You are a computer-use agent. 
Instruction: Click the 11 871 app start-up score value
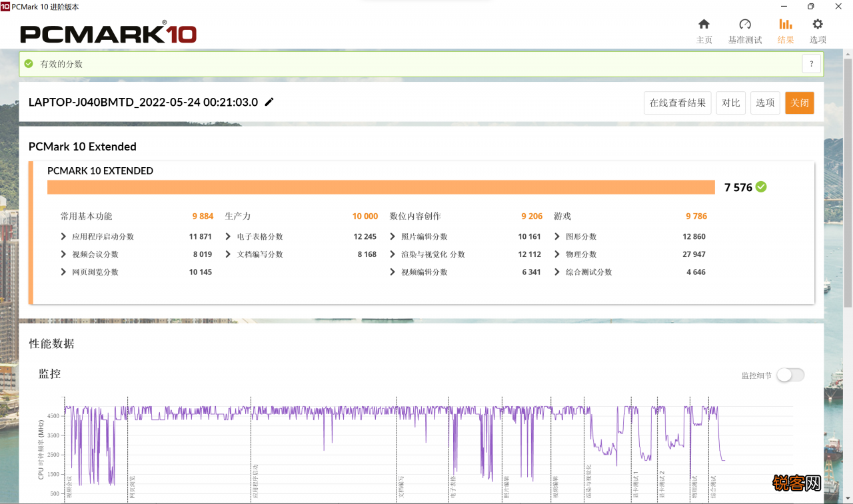[x=201, y=236]
